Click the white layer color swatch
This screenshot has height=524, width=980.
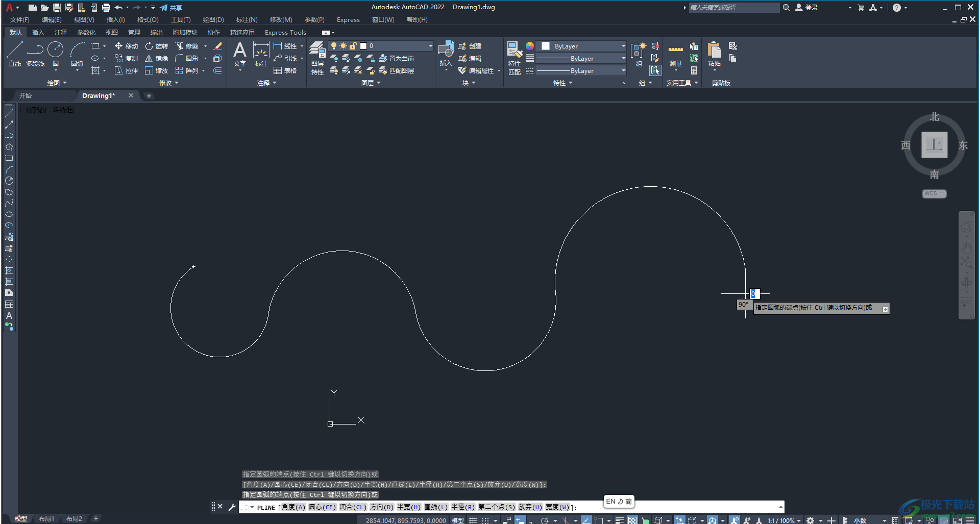click(363, 46)
